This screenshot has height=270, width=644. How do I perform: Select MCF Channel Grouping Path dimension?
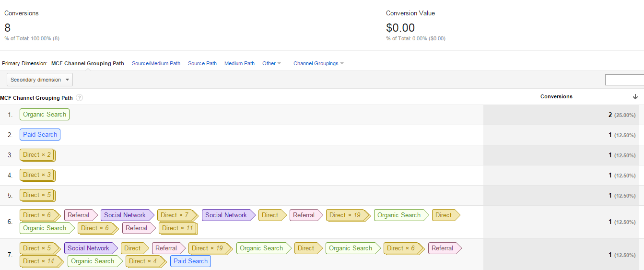pyautogui.click(x=88, y=63)
